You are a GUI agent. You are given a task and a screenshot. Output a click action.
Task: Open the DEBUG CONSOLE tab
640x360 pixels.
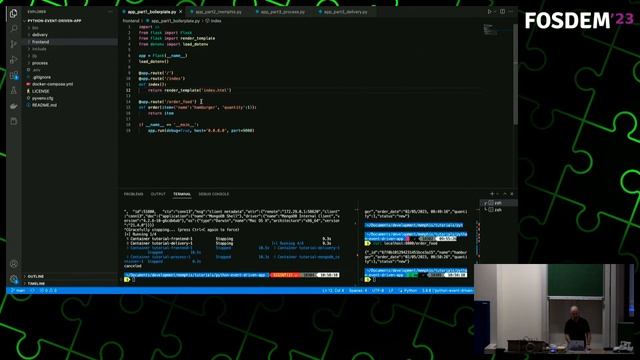tap(213, 194)
